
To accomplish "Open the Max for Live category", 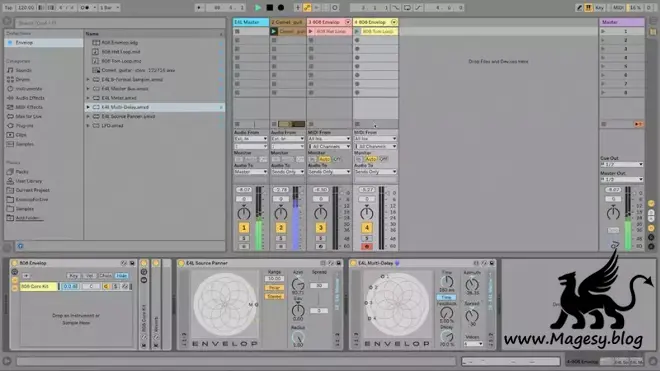I will [x=29, y=116].
